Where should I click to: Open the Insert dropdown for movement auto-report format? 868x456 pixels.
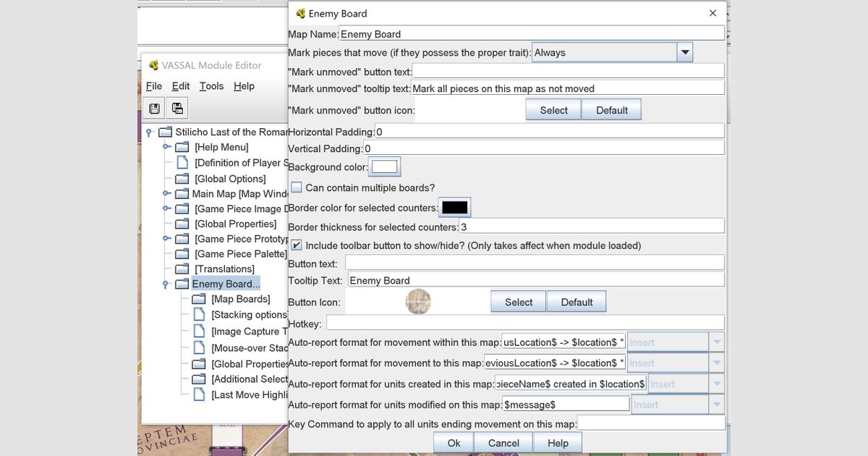717,342
